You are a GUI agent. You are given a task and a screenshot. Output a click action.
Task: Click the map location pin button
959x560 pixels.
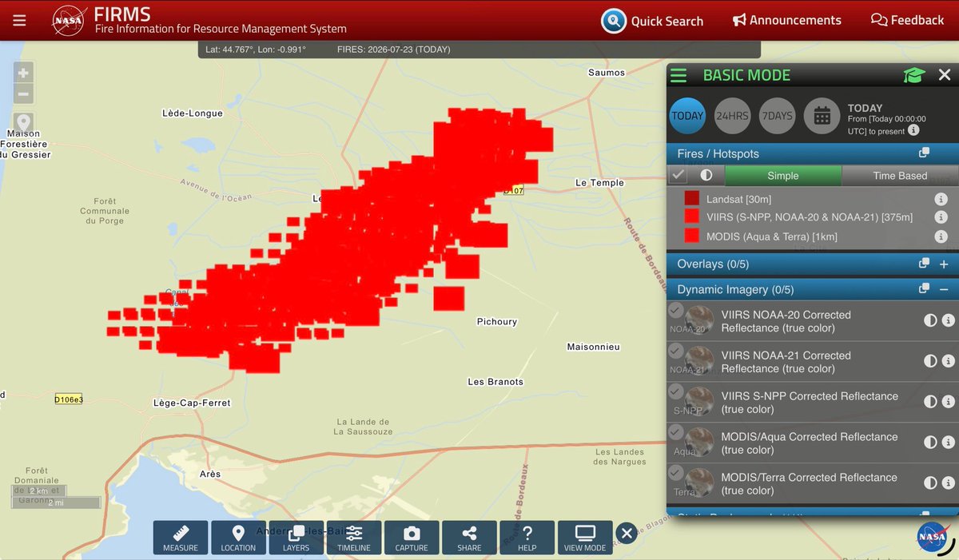point(23,125)
